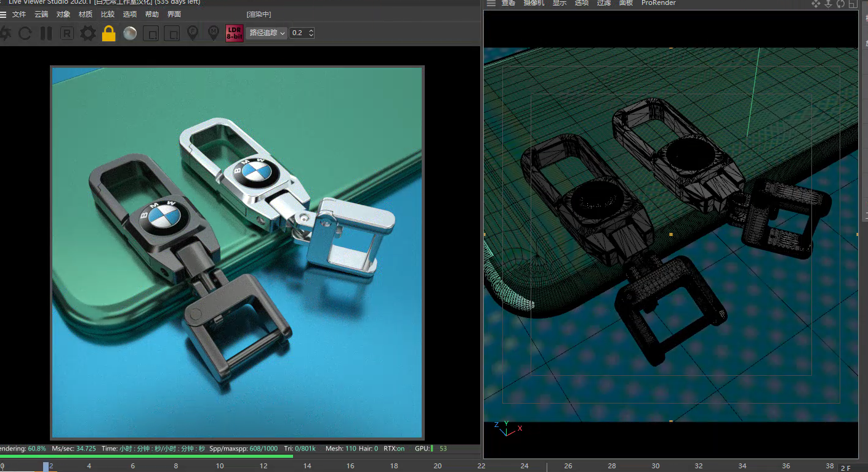The image size is (868, 472).
Task: Click the 'Hair: 0' status text
Action: (369, 449)
